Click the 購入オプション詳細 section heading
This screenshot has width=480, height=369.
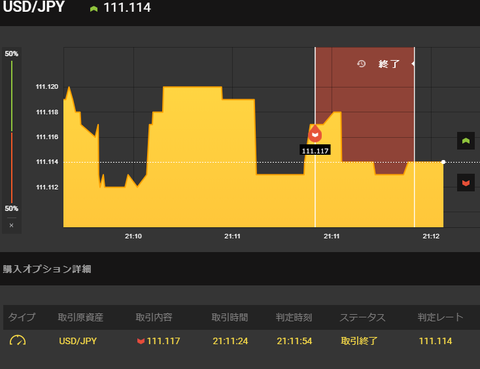coord(47,269)
